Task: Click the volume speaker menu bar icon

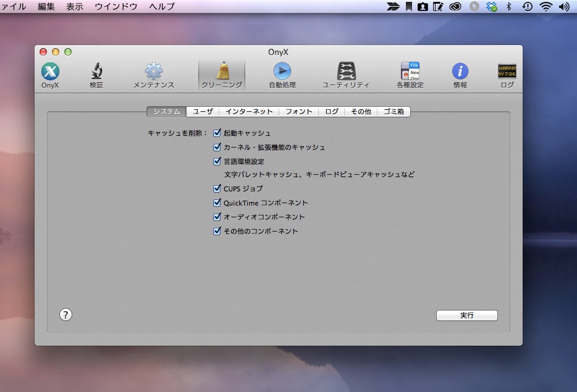Action: 564,6
